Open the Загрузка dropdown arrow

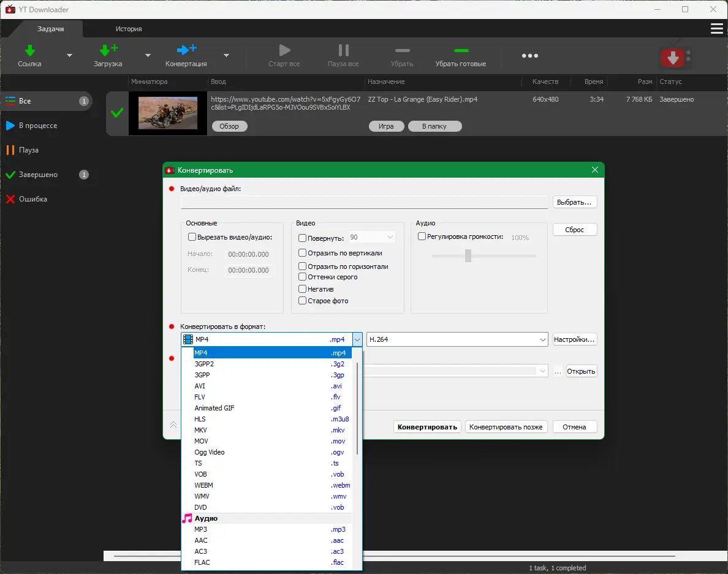click(x=146, y=55)
